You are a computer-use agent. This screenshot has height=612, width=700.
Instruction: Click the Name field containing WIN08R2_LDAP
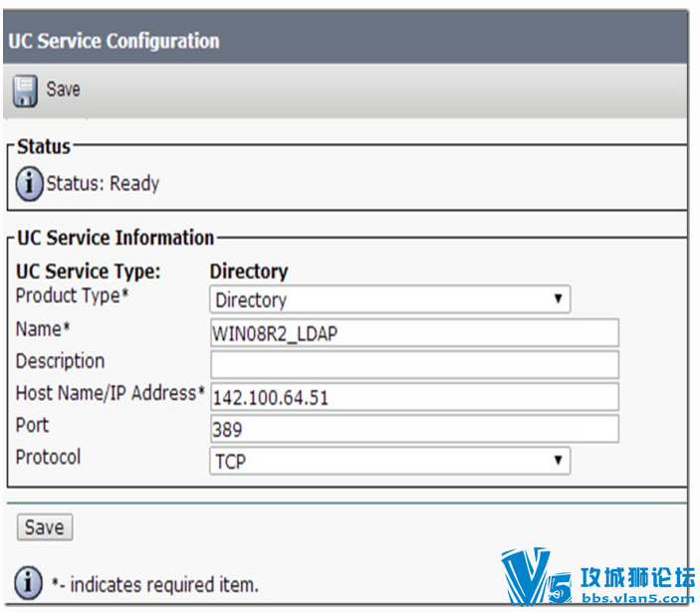[x=414, y=332]
